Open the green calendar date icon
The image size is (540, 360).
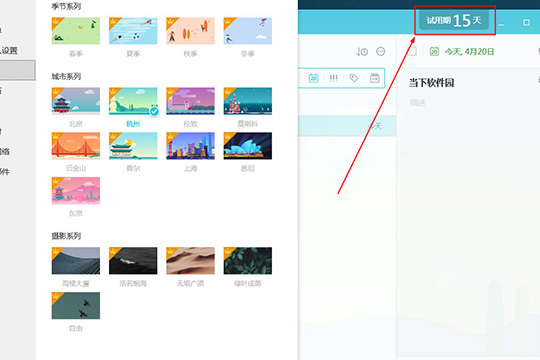point(434,52)
